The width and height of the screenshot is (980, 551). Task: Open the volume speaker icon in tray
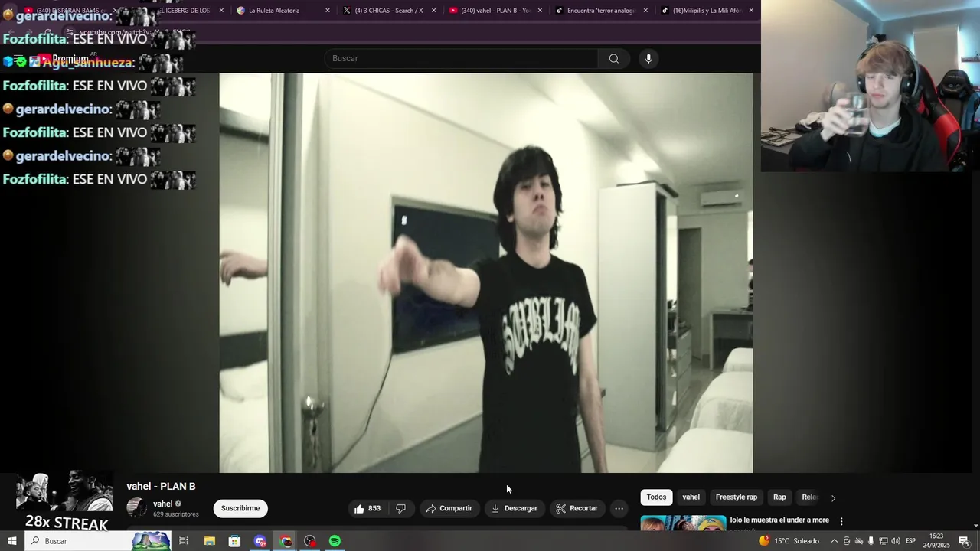895,541
